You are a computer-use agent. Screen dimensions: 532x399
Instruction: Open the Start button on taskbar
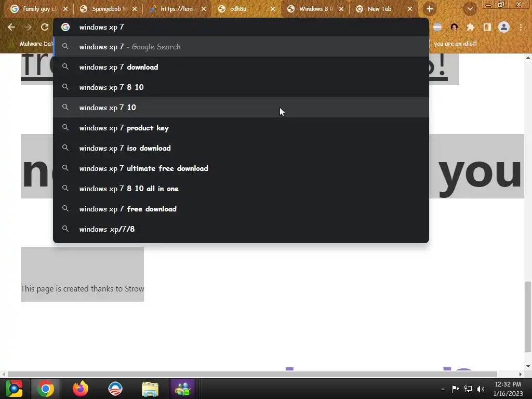(14, 389)
